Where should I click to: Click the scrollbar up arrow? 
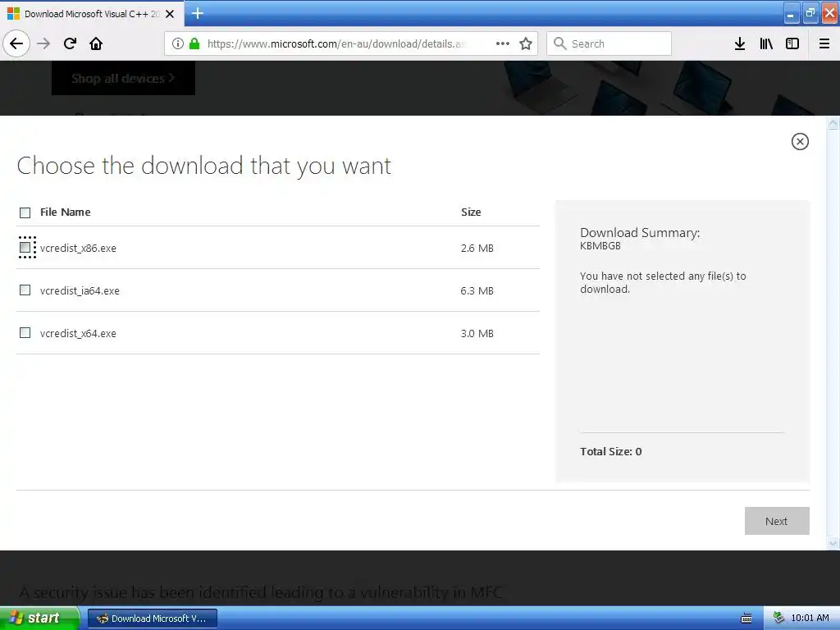(833, 124)
